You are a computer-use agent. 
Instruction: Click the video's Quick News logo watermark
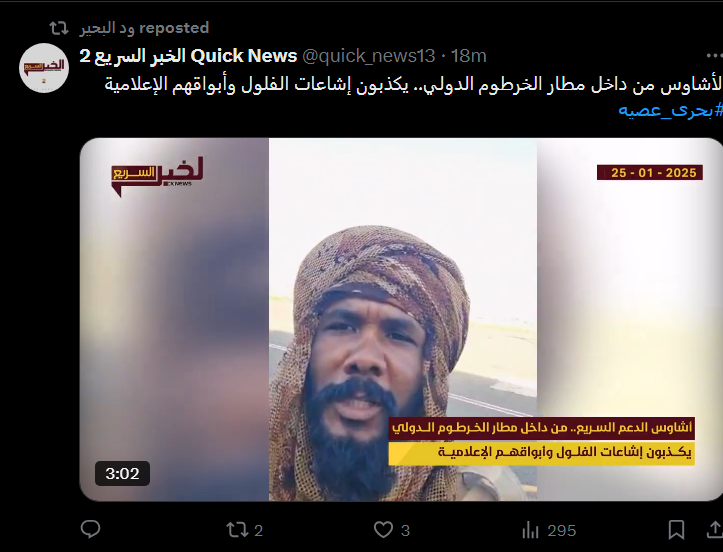pyautogui.click(x=157, y=176)
